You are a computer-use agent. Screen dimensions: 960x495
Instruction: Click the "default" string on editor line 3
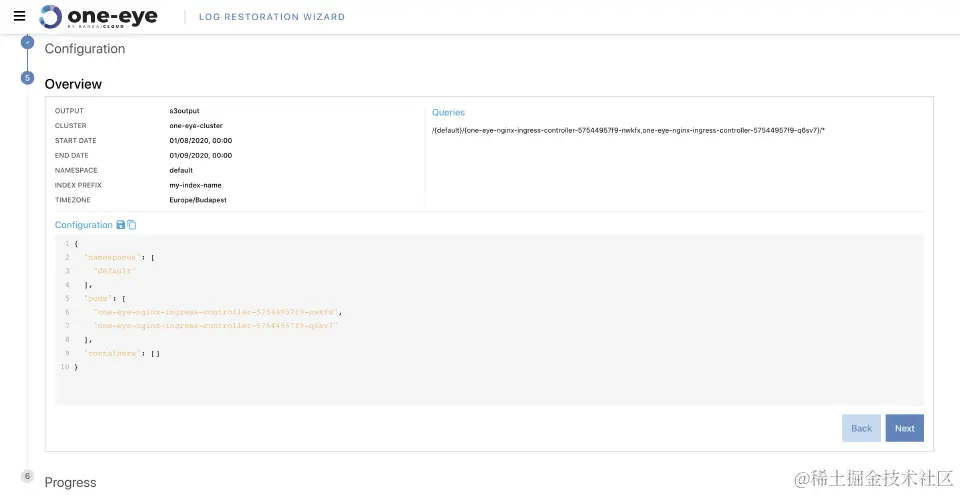click(115, 271)
